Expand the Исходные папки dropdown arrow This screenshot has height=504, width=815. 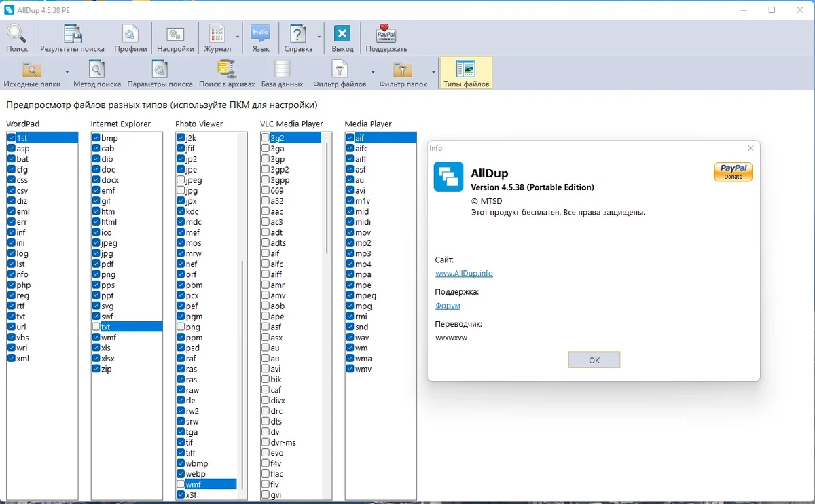(67, 73)
